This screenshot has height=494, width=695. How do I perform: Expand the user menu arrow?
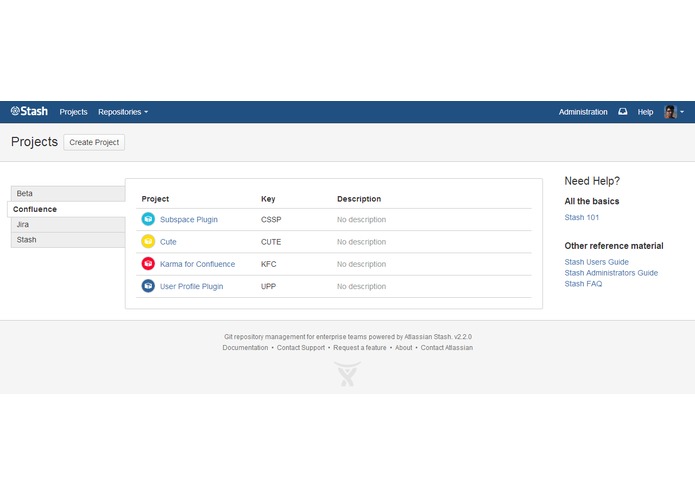[x=682, y=112]
